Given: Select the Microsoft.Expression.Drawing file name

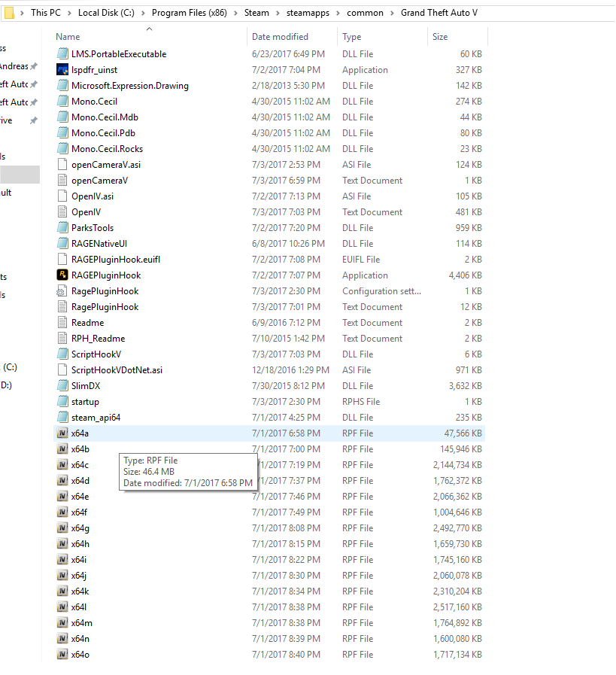Looking at the screenshot, I should (130, 86).
